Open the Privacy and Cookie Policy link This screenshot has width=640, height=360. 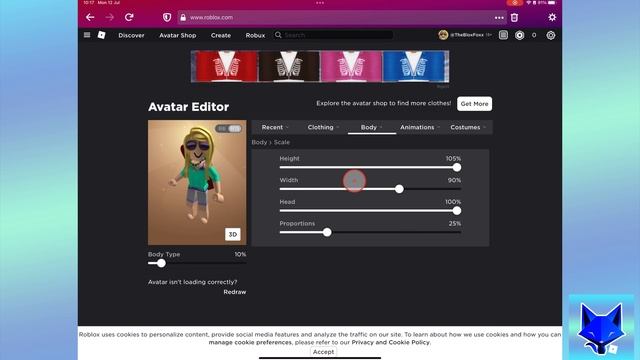pos(391,342)
